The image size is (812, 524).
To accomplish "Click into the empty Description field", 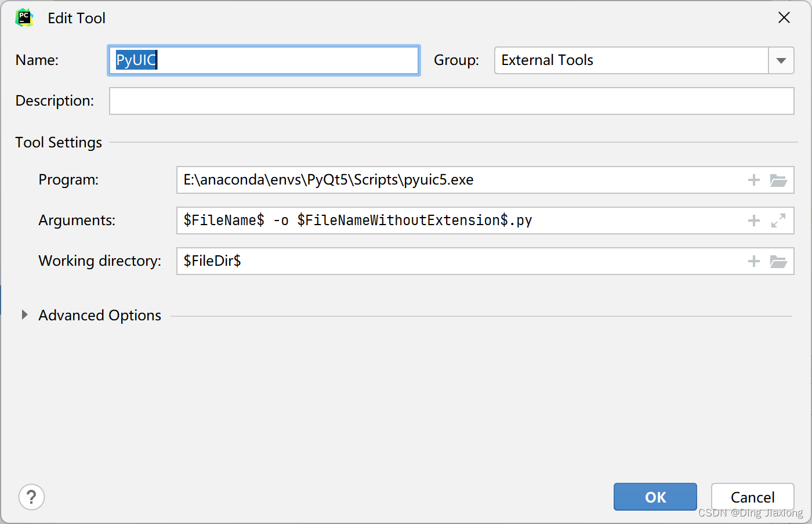I will 451,101.
